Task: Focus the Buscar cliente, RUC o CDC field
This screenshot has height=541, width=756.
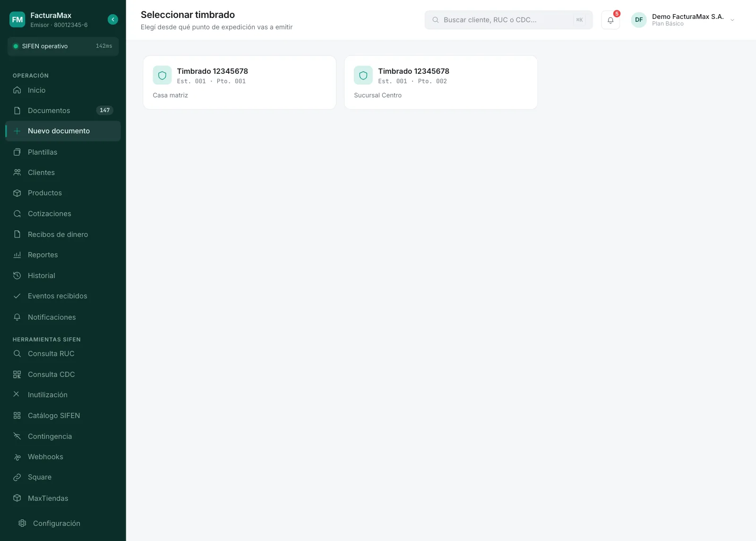Action: point(508,20)
